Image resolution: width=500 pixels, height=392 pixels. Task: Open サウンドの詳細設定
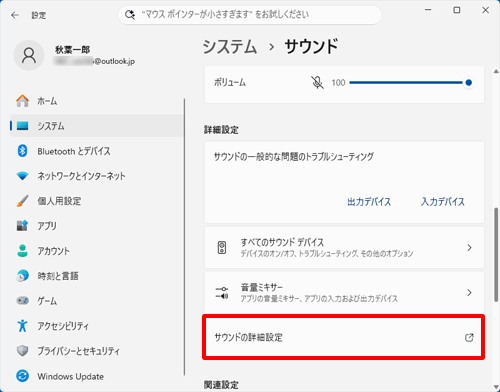pos(344,337)
